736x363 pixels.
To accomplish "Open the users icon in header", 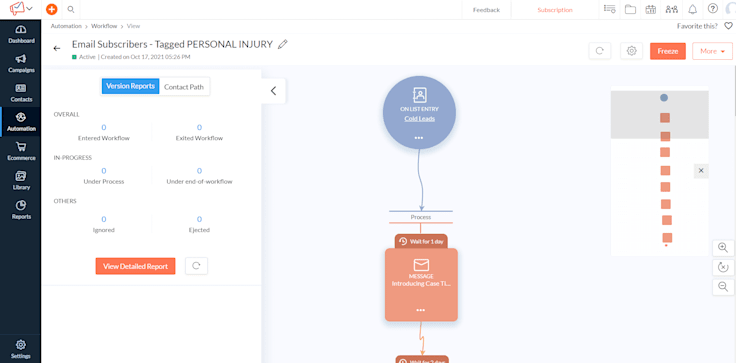I will 672,9.
